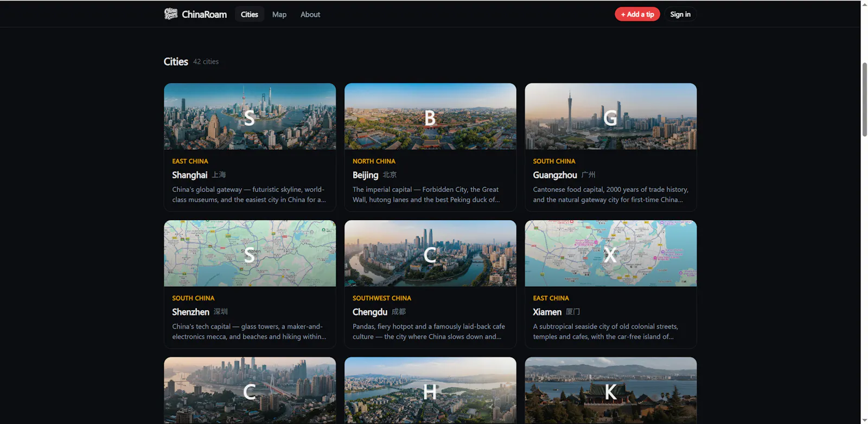This screenshot has width=868, height=424.
Task: Click the NORTH CHINA label above Beijing
Action: point(374,161)
